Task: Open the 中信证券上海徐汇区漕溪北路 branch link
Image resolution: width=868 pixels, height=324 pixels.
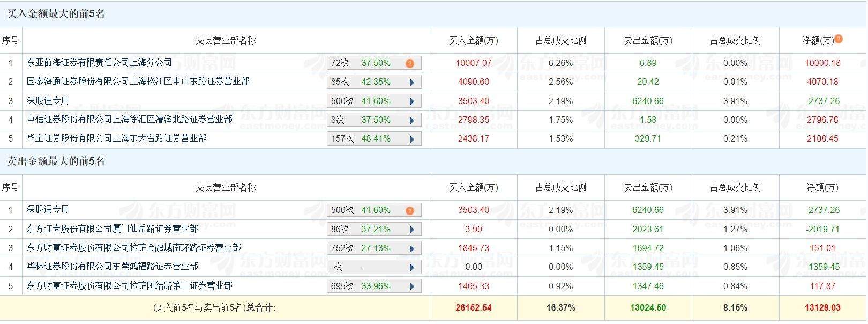Action: click(129, 119)
